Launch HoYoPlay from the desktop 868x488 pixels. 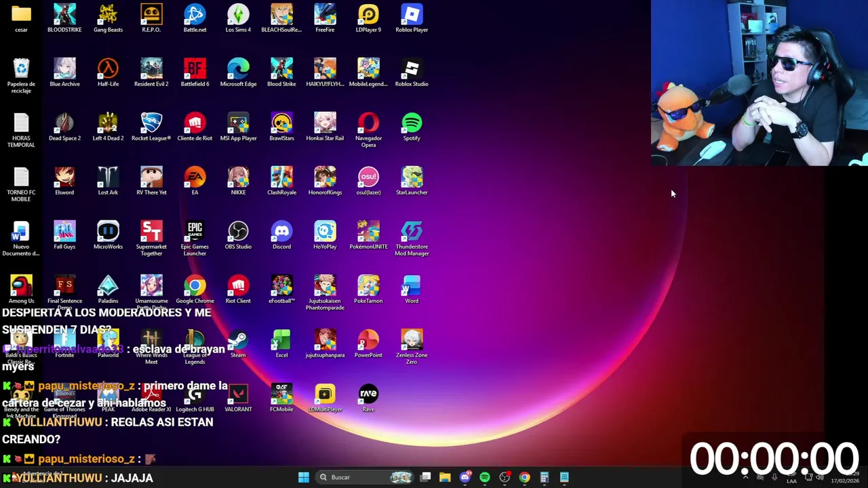(325, 235)
